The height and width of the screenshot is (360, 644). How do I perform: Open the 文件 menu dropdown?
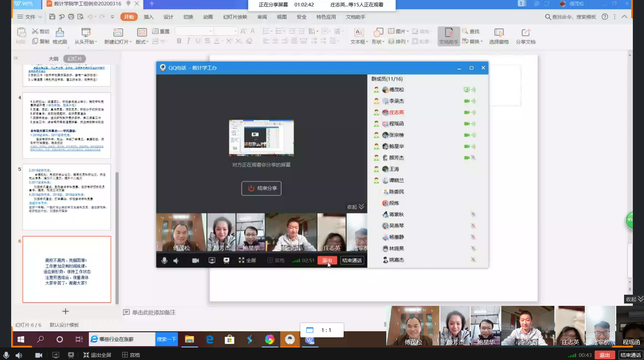coord(30,17)
